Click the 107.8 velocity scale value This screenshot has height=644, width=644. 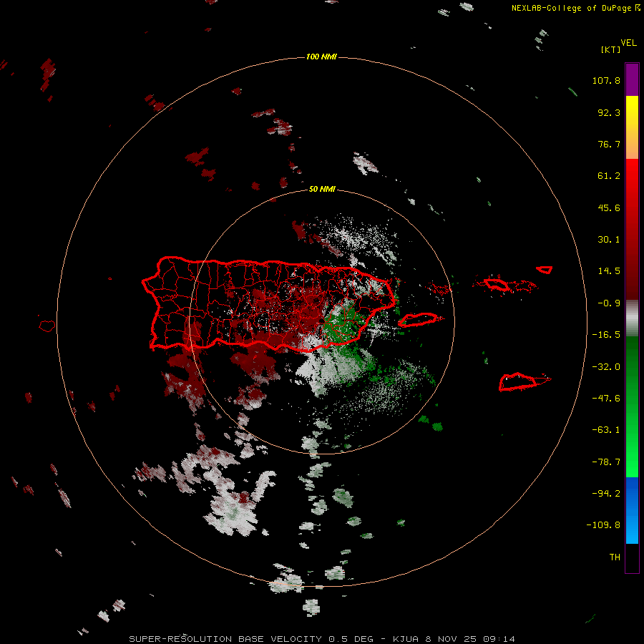point(606,80)
